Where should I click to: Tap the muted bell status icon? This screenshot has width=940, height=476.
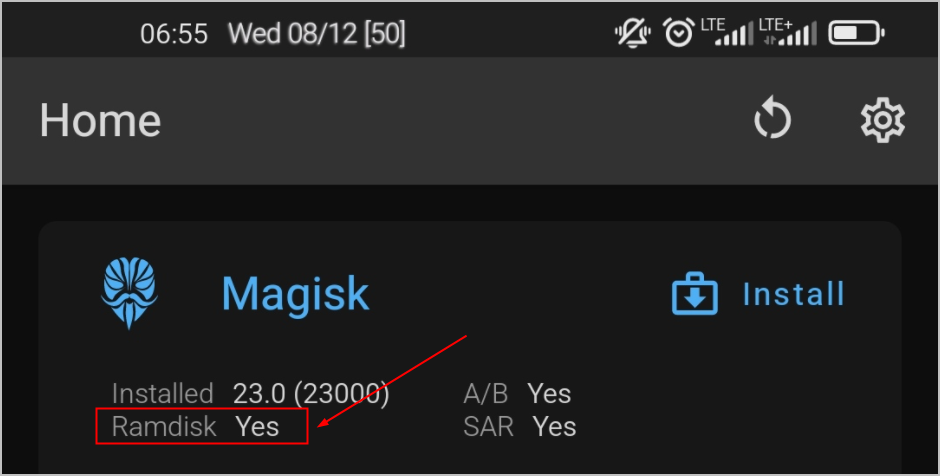tap(633, 33)
